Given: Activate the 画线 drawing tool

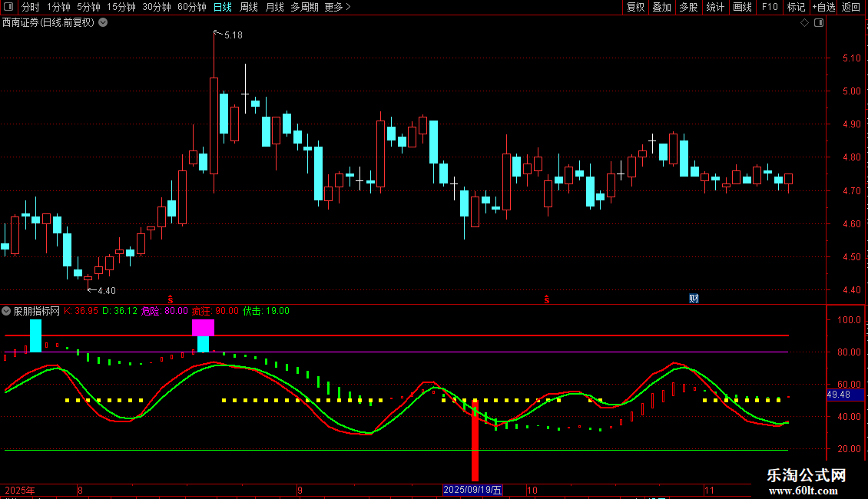Looking at the screenshot, I should [742, 7].
